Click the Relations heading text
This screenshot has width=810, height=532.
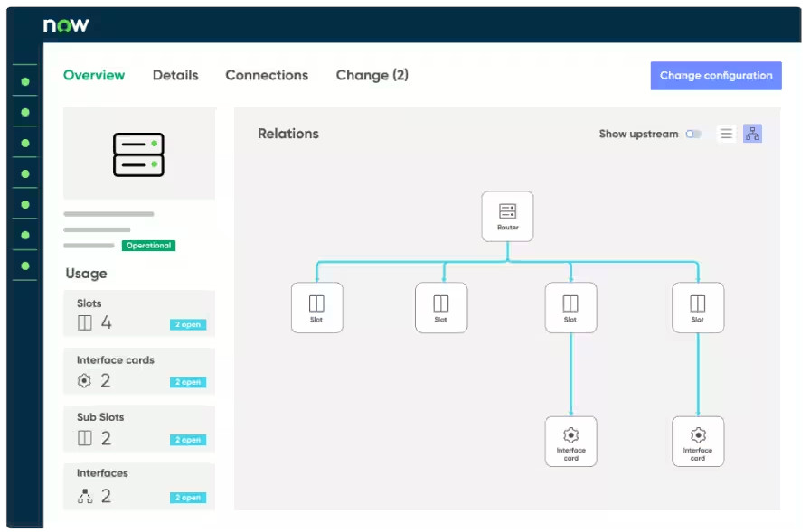pos(288,134)
